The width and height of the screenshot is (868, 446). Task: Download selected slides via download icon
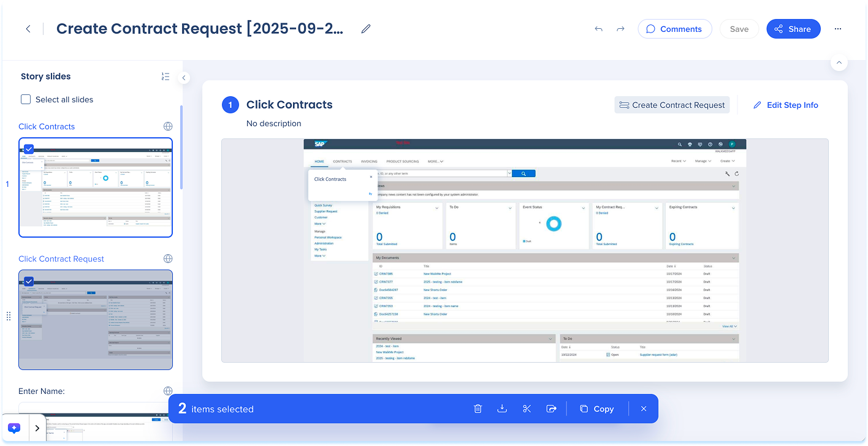502,409
